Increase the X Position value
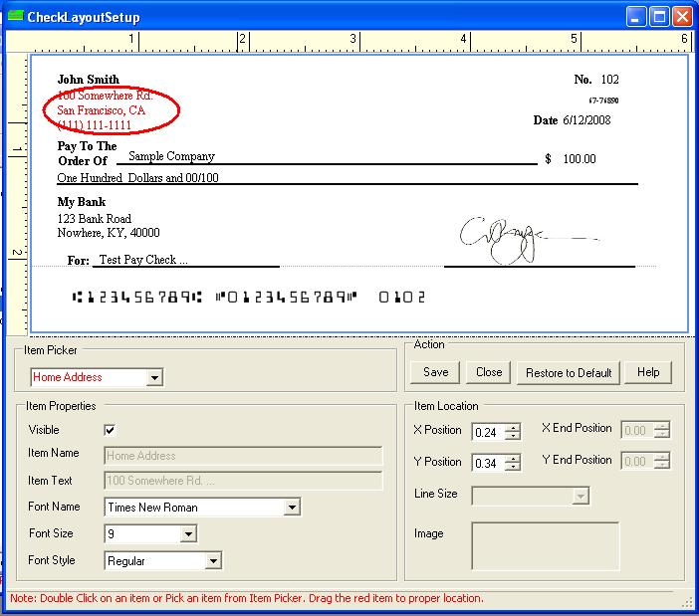 coord(513,427)
